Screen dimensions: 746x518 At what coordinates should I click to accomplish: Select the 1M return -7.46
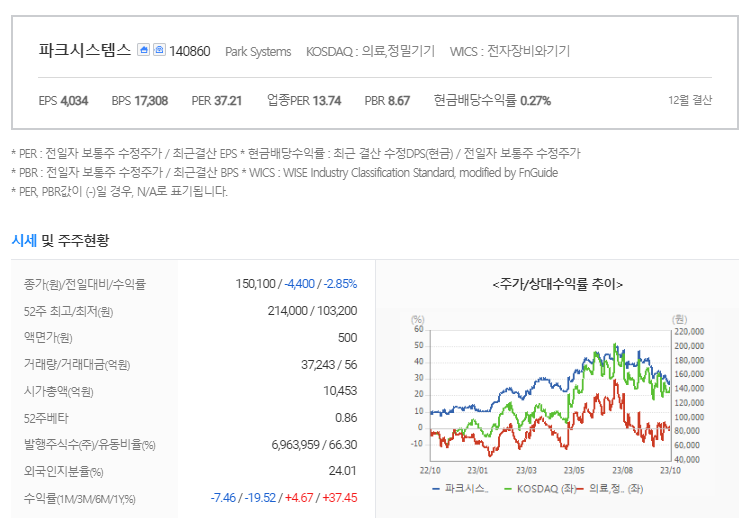point(223,498)
